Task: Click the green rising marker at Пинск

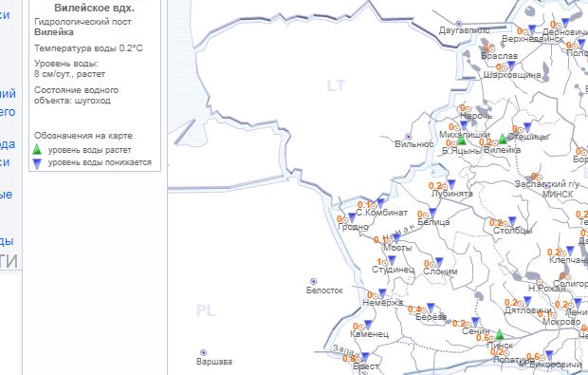Action: pyautogui.click(x=500, y=334)
